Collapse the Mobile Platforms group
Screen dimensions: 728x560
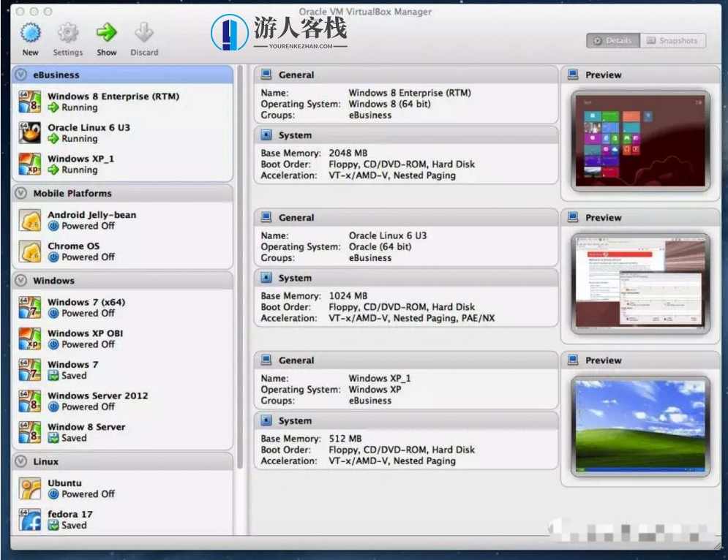(20, 194)
